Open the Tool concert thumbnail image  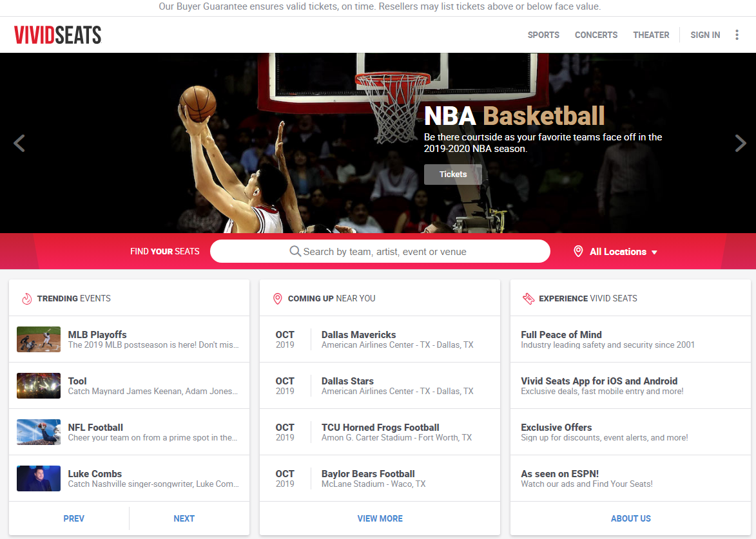pyautogui.click(x=39, y=385)
